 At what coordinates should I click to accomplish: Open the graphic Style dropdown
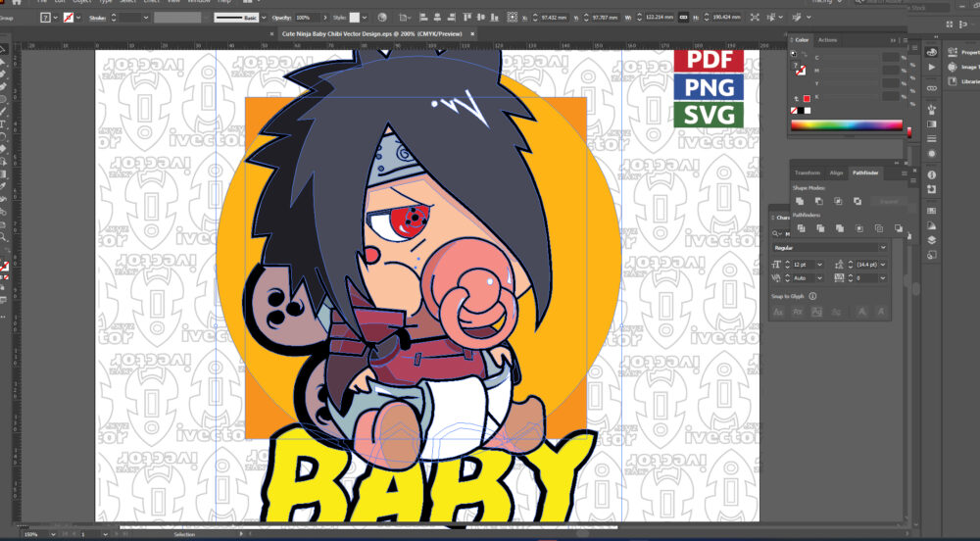coord(365,18)
